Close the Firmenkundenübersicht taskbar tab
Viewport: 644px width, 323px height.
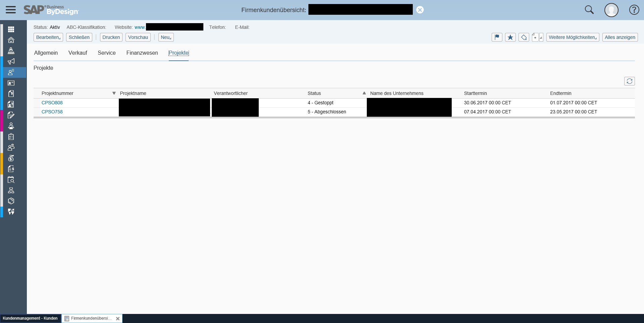(118, 319)
